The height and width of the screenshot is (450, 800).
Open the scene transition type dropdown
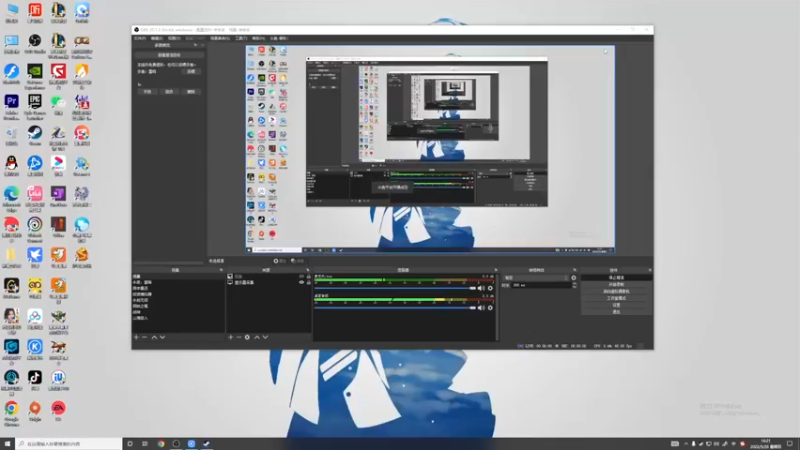[x=536, y=278]
